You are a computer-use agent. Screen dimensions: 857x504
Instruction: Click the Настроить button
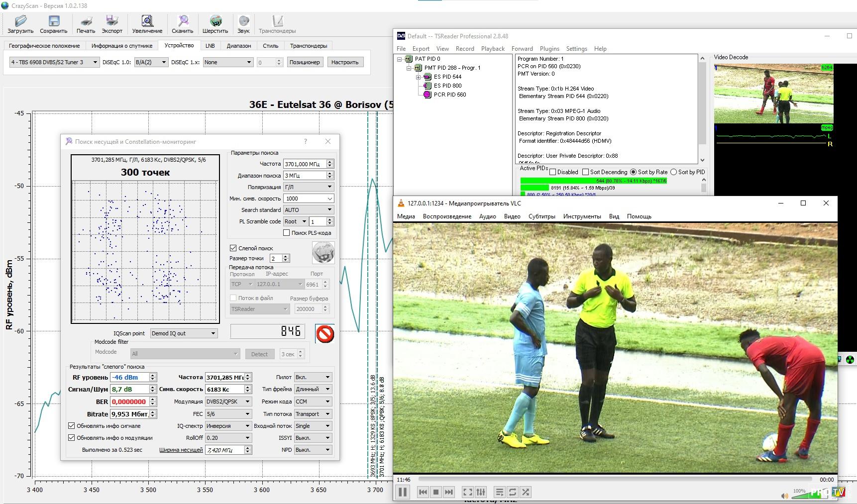pos(345,62)
